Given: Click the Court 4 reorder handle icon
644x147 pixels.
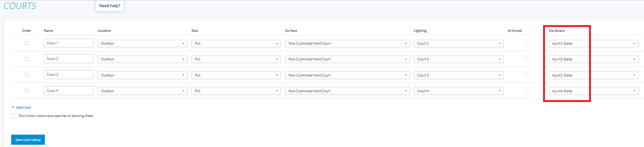Looking at the screenshot, I should [x=27, y=91].
